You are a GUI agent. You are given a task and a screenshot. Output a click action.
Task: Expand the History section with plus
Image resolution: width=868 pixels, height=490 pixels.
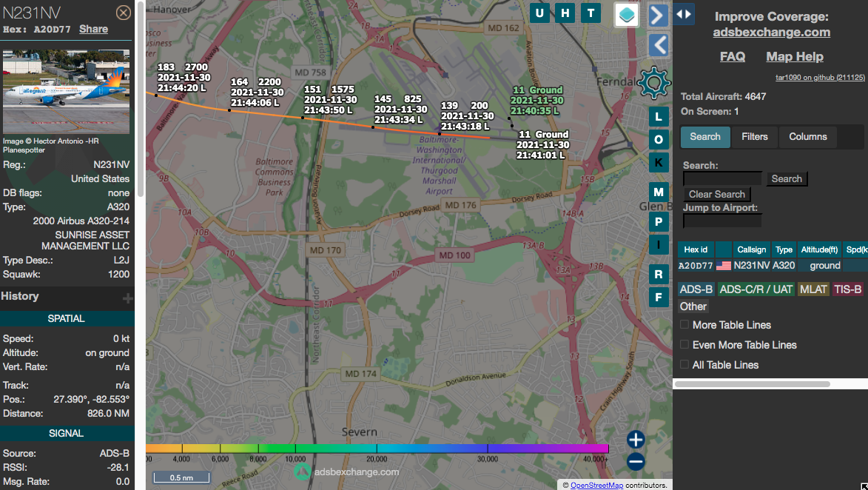128,298
